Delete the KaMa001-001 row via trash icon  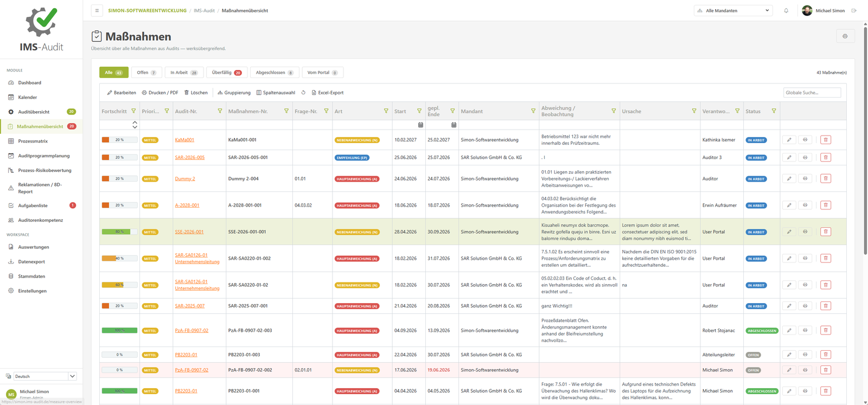pos(826,140)
